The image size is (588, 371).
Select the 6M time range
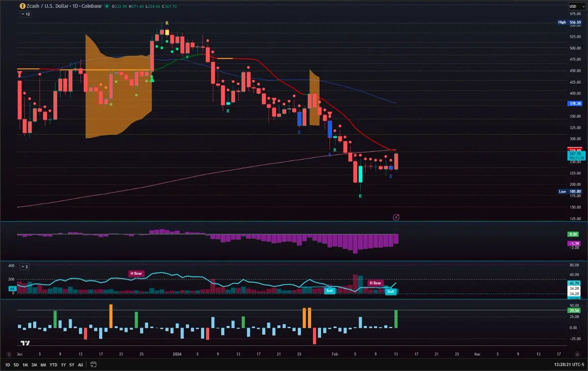pos(43,364)
